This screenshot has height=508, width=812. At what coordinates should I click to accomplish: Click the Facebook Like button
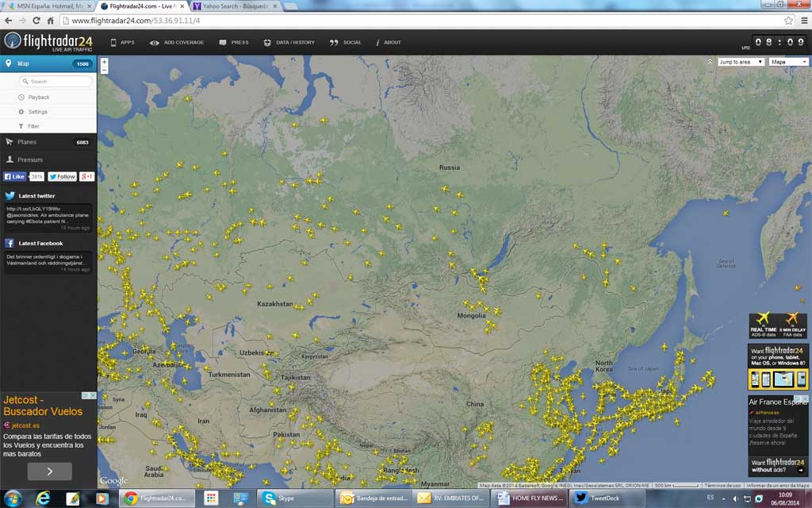(15, 177)
